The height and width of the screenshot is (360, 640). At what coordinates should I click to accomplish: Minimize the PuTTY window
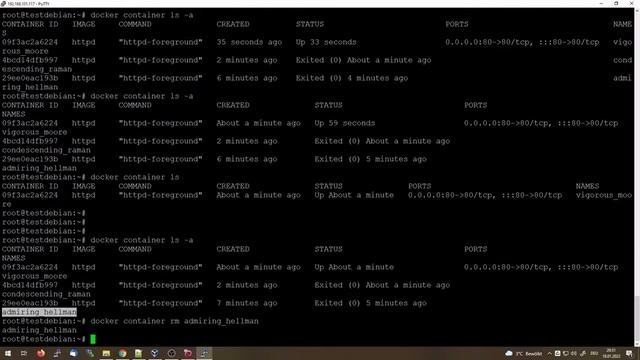click(601, 3)
